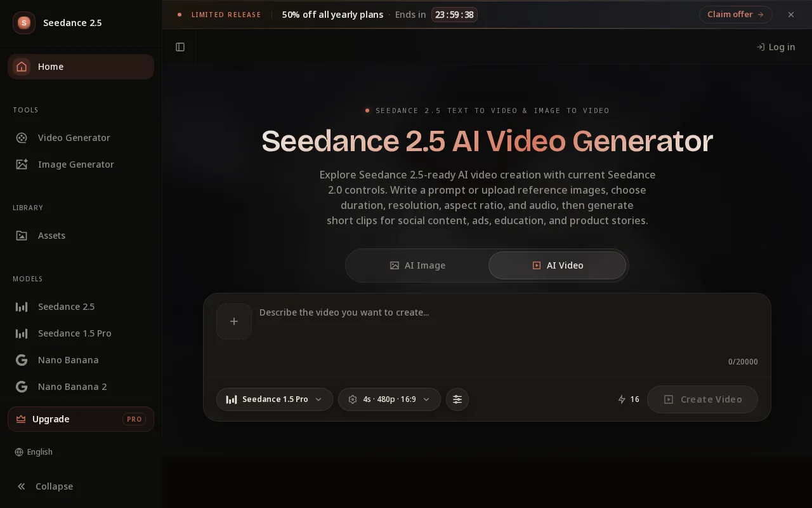Switch to the AI Image tab
Screen dimensions: 812x508
tap(417, 265)
